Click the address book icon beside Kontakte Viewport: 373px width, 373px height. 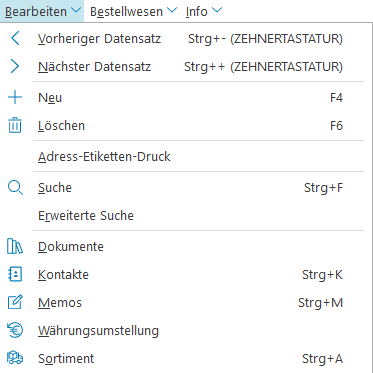tap(15, 275)
